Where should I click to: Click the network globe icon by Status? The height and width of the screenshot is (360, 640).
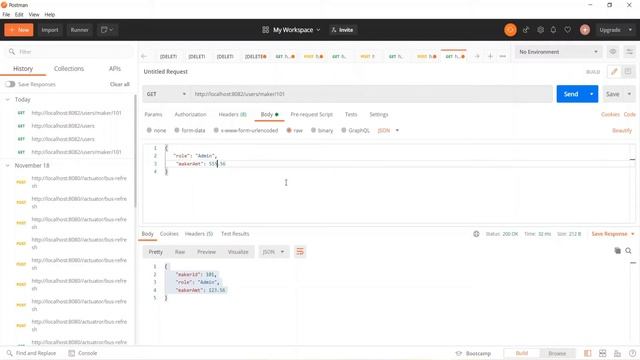pos(476,234)
